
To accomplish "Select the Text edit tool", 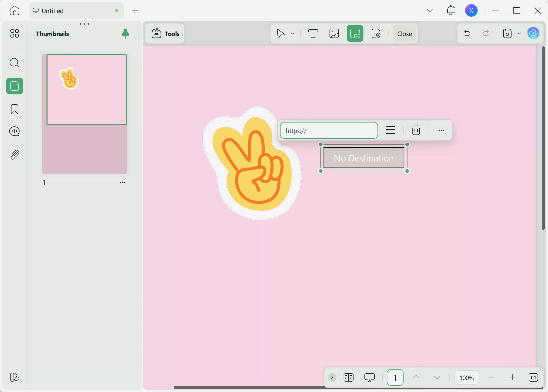I will pyautogui.click(x=313, y=34).
